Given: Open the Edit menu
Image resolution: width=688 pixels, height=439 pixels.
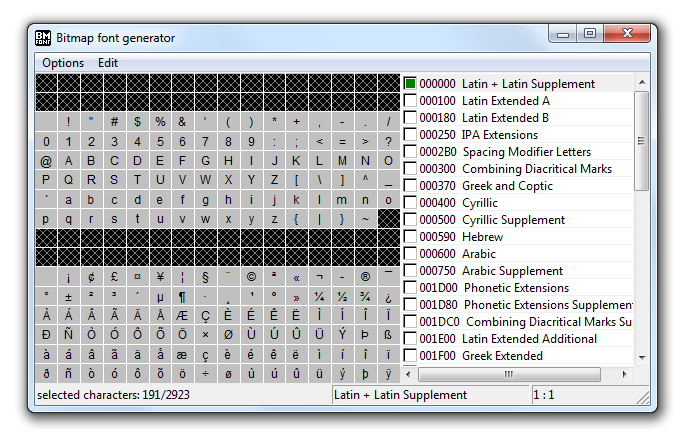Looking at the screenshot, I should pos(108,63).
